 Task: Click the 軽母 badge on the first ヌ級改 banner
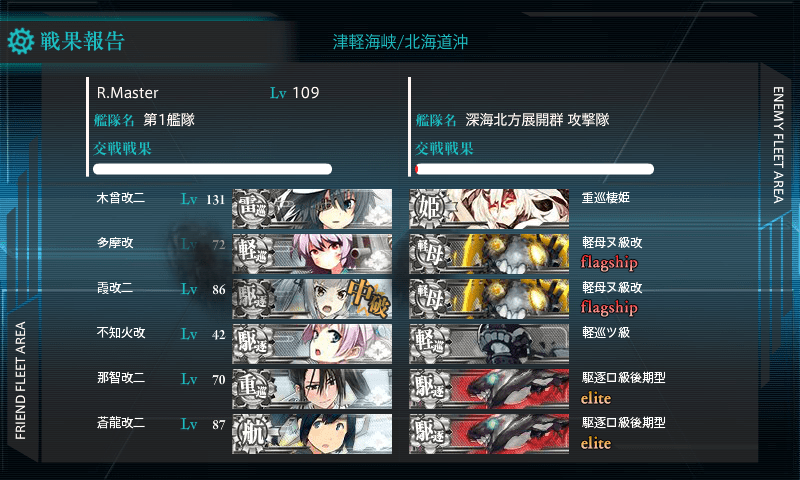pos(430,254)
